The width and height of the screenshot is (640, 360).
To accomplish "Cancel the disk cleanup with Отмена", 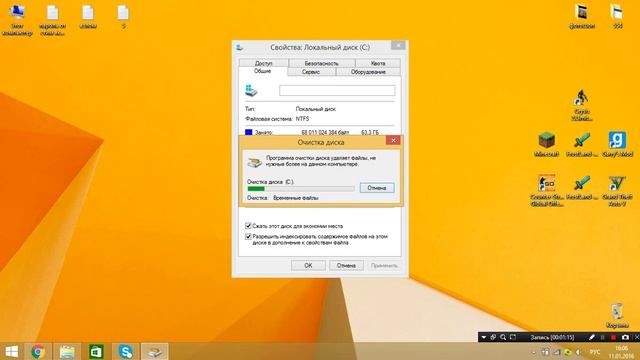I will coord(377,188).
